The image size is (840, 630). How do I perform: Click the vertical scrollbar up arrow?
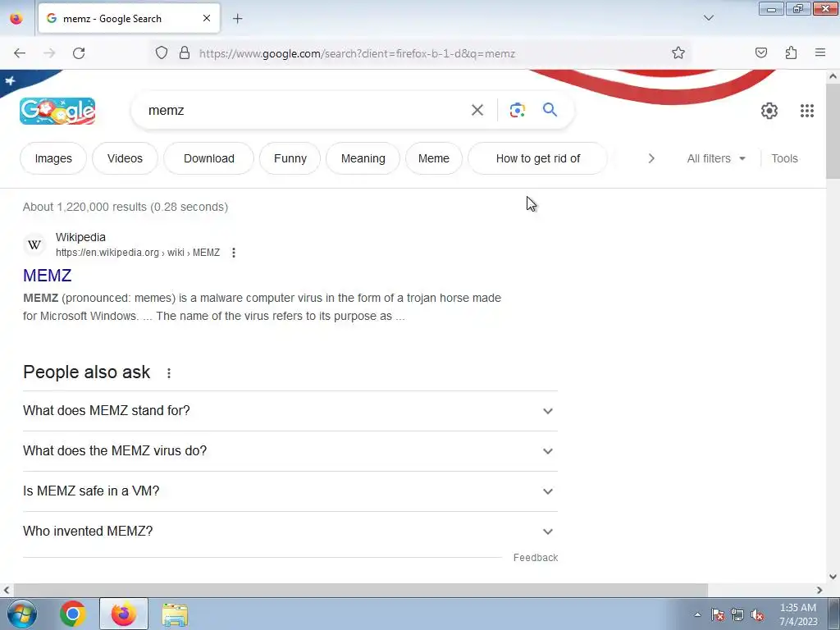(x=833, y=76)
